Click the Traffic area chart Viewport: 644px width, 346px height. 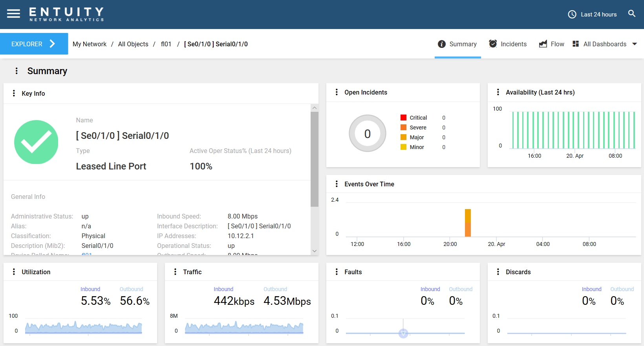244,328
